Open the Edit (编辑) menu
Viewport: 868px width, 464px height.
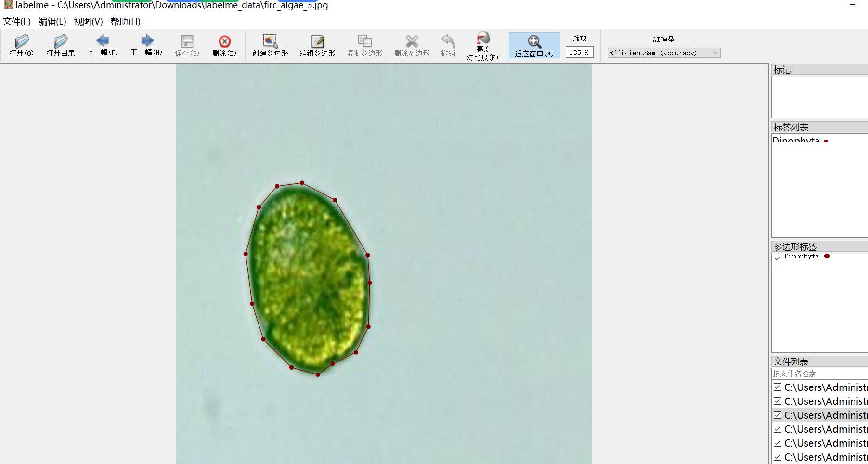tap(52, 21)
